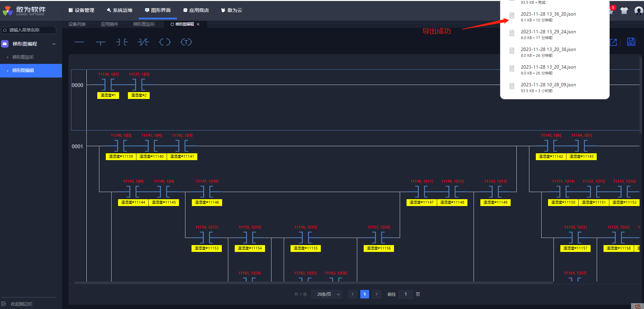Image resolution: width=644 pixels, height=309 pixels.
Task: Select the normally open contact tool
Action: pyautogui.click(x=122, y=42)
